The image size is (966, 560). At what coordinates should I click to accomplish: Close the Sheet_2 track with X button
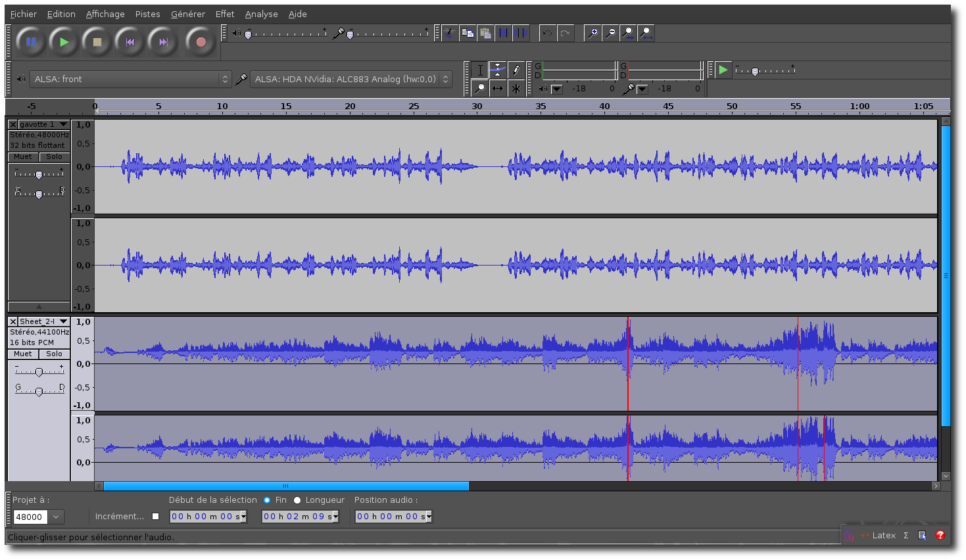(x=13, y=321)
